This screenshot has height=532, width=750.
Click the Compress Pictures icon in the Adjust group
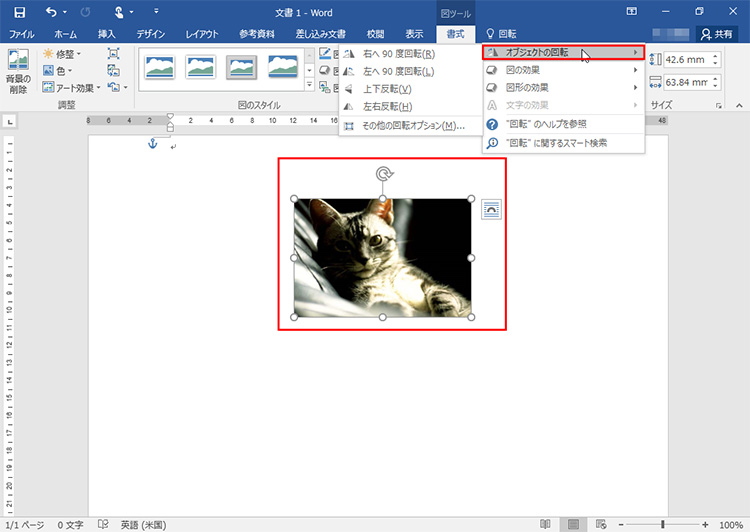113,54
